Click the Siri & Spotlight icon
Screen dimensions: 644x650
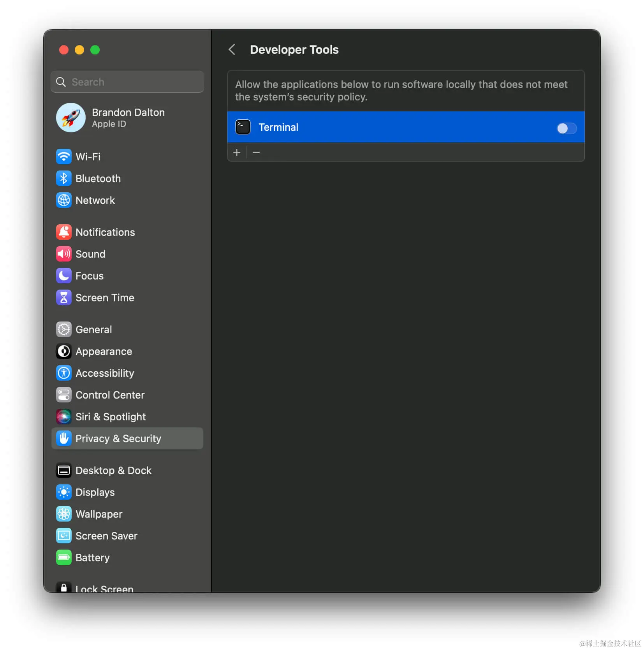pyautogui.click(x=63, y=416)
